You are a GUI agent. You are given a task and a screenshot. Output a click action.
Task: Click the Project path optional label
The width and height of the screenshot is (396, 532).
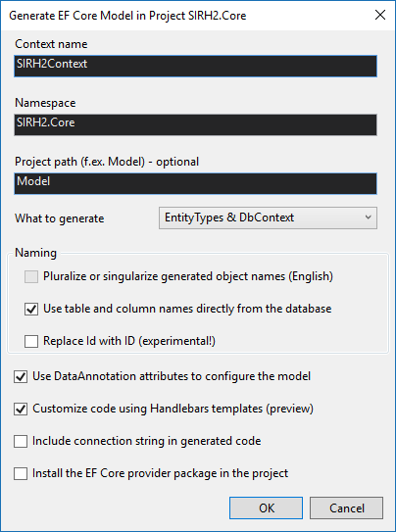click(107, 162)
